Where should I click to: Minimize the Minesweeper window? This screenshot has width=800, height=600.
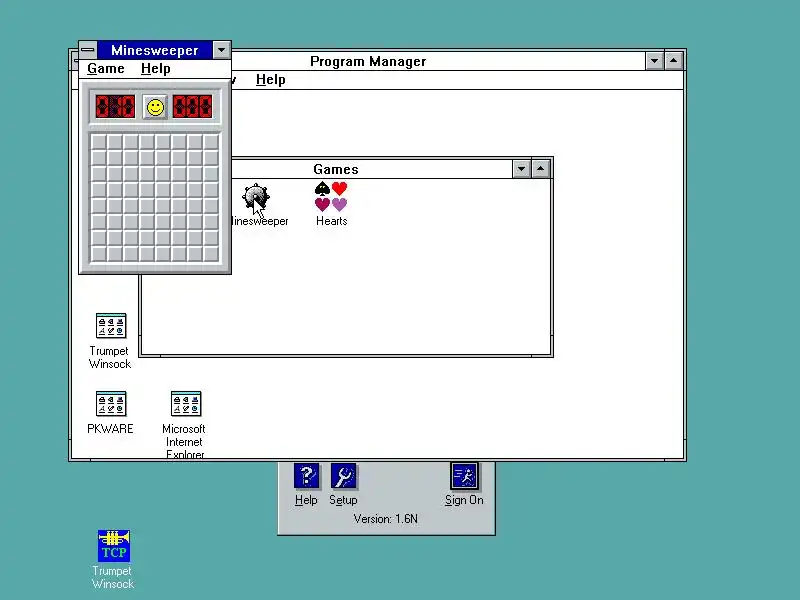pos(221,50)
